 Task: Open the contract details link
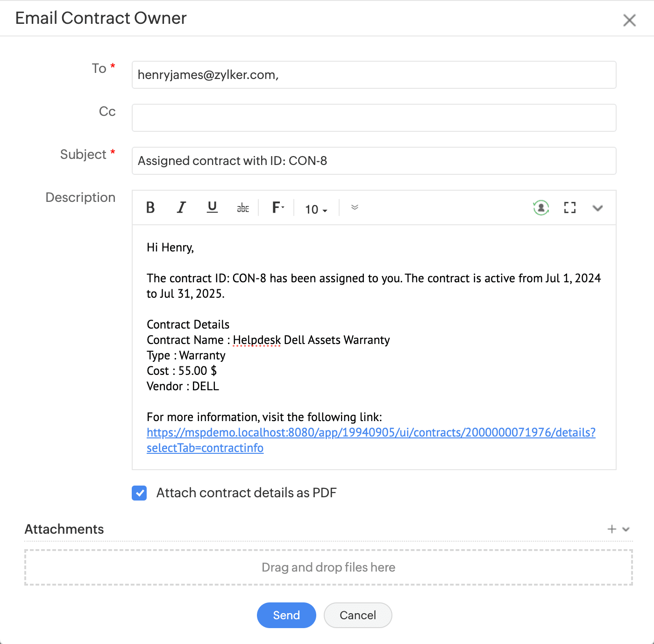pyautogui.click(x=371, y=433)
